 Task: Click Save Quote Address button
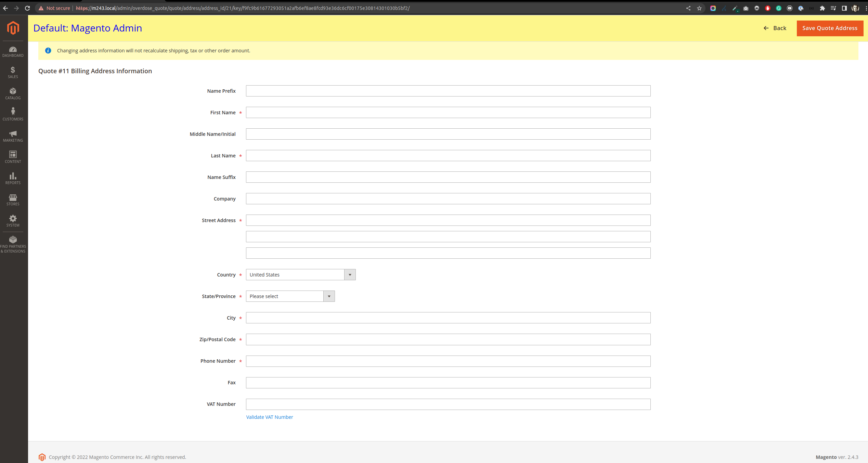pos(830,28)
